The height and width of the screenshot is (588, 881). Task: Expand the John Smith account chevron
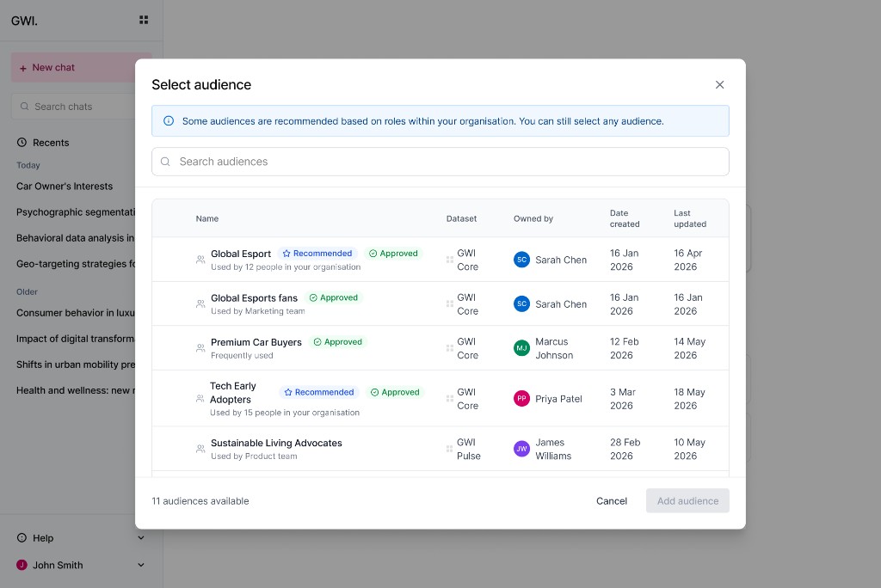[x=141, y=565]
